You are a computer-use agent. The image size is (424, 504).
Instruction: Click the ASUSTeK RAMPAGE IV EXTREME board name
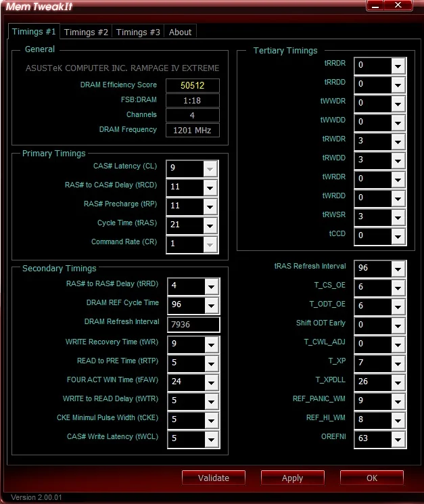pyautogui.click(x=122, y=68)
